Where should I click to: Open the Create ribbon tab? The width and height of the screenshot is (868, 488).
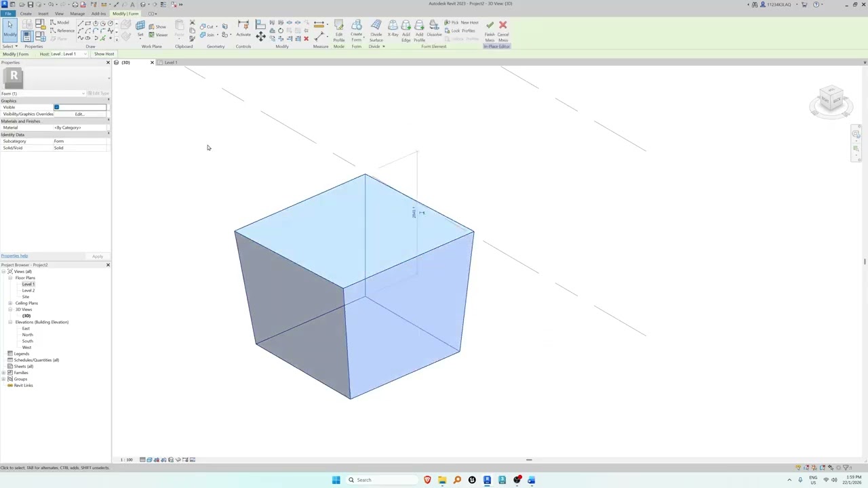26,14
